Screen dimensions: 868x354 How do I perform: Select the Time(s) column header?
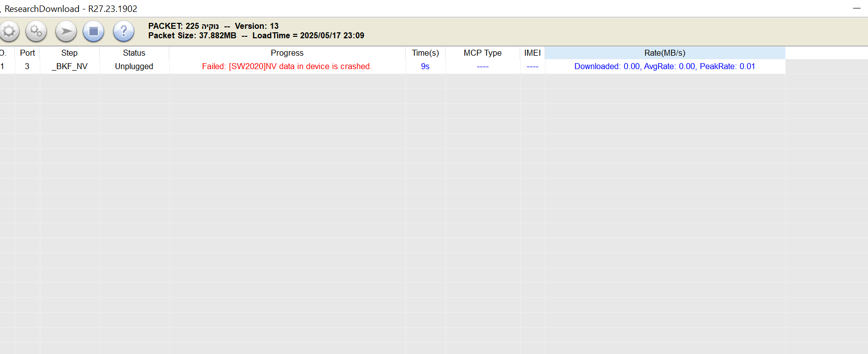click(x=426, y=53)
